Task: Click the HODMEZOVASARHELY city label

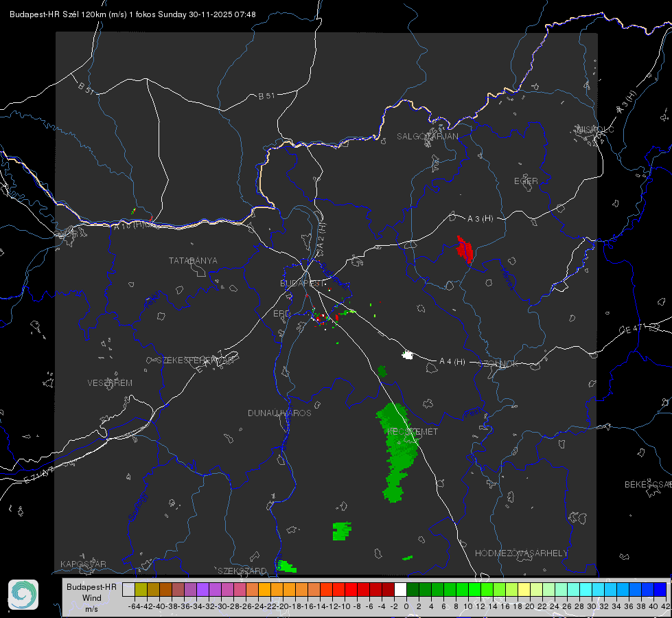Action: point(521,553)
